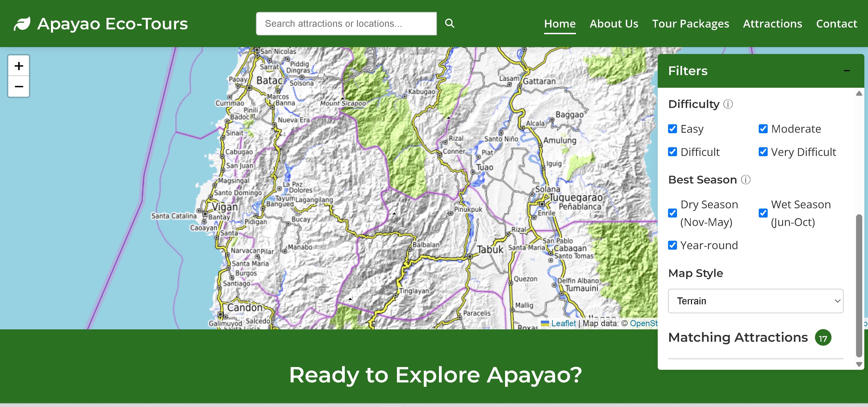Image resolution: width=868 pixels, height=407 pixels.
Task: Disable the Dry Season (Nov-May) filter
Action: click(x=673, y=213)
